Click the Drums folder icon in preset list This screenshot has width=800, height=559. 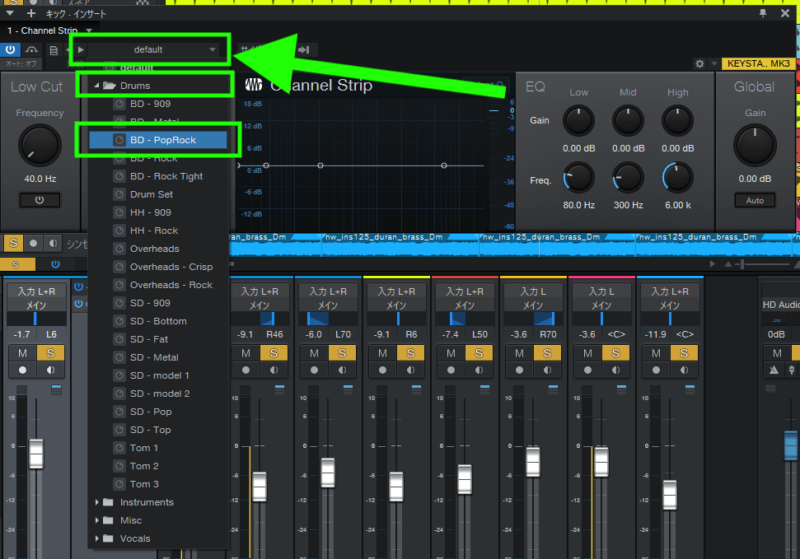click(109, 86)
